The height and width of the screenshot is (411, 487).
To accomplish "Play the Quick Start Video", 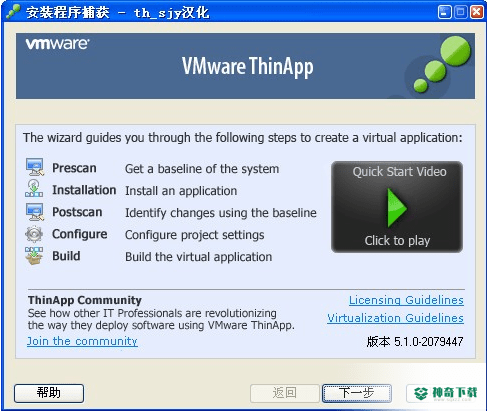I will pos(397,207).
